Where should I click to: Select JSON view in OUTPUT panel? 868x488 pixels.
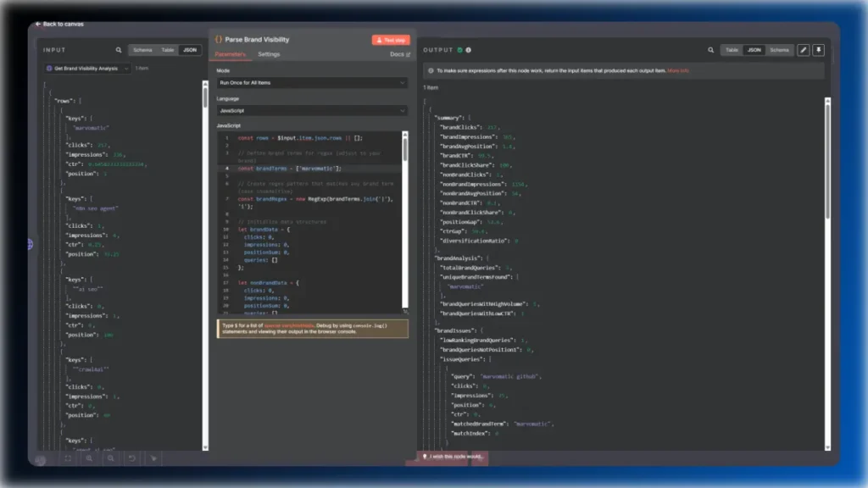point(754,50)
